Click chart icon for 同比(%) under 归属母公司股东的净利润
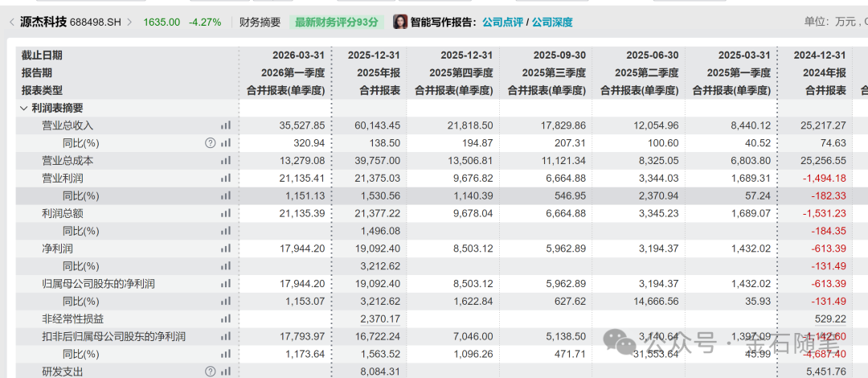 coord(225,302)
